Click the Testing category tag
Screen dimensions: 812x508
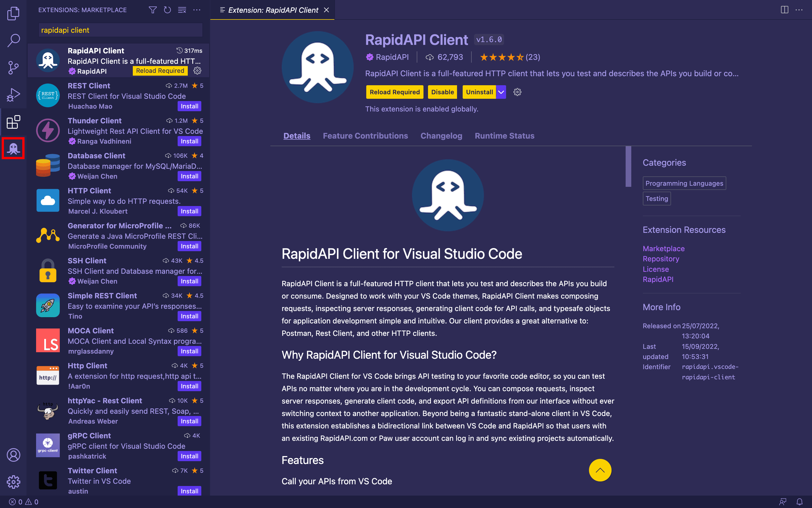(657, 199)
